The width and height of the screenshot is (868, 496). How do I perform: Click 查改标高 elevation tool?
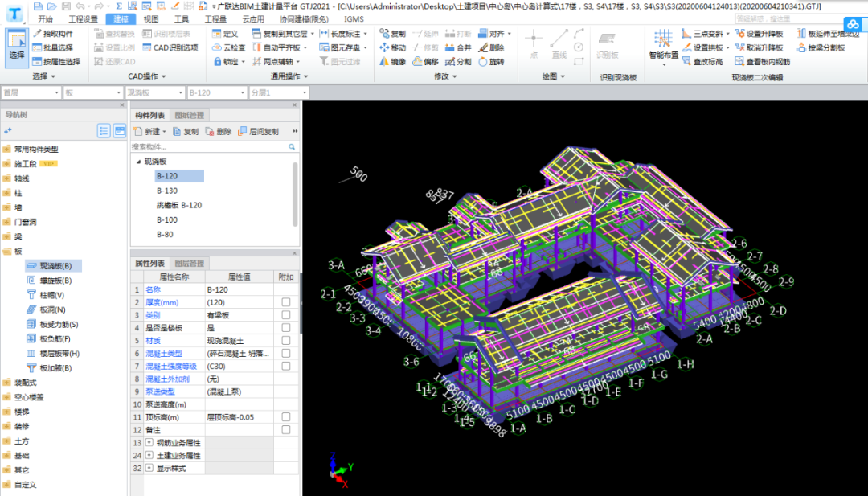(703, 61)
